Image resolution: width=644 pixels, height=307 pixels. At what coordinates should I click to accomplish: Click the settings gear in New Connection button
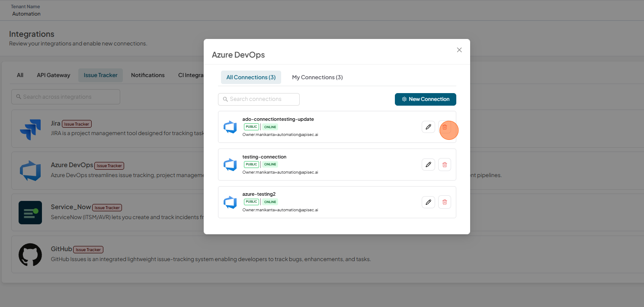pos(404,99)
